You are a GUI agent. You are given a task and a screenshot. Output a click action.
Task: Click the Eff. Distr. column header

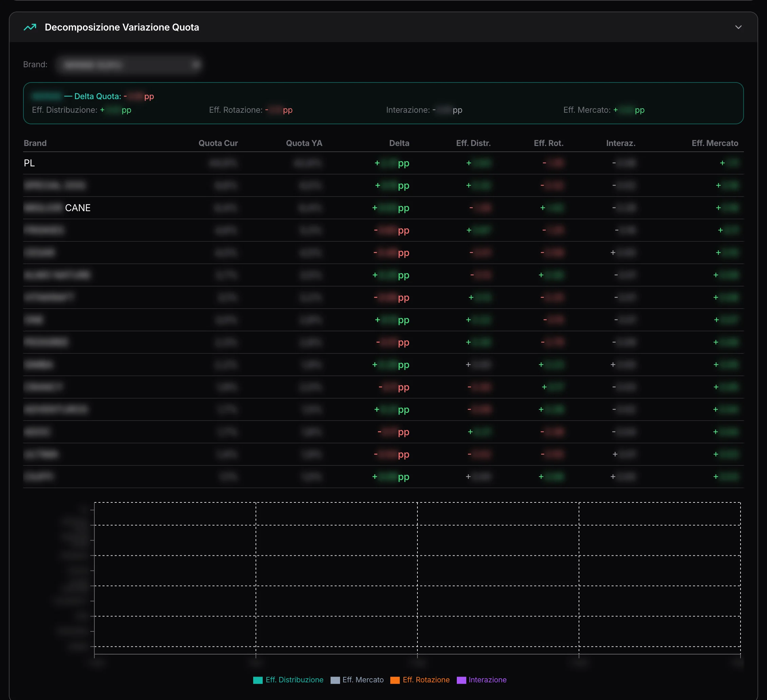473,143
